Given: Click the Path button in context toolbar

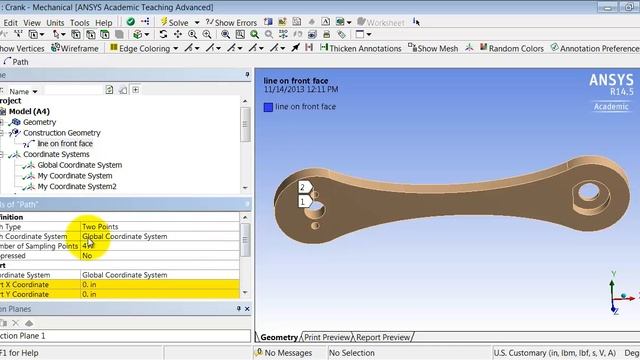Looking at the screenshot, I should click(x=16, y=62).
